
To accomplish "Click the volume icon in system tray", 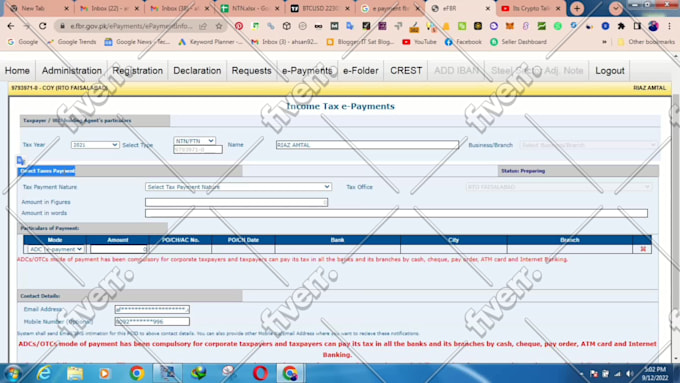I will point(630,374).
